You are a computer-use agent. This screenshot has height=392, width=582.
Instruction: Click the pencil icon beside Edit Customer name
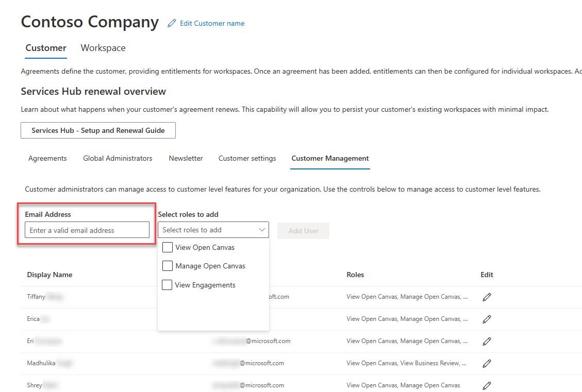click(172, 23)
